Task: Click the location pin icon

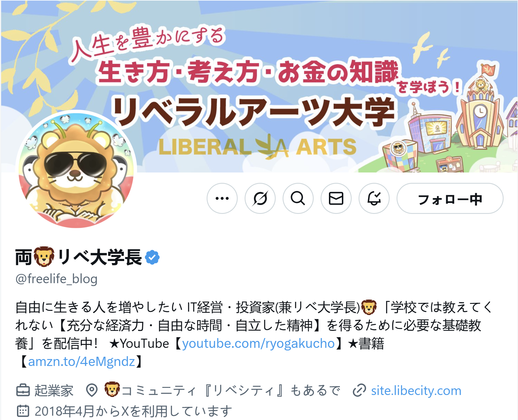Action: tap(92, 390)
